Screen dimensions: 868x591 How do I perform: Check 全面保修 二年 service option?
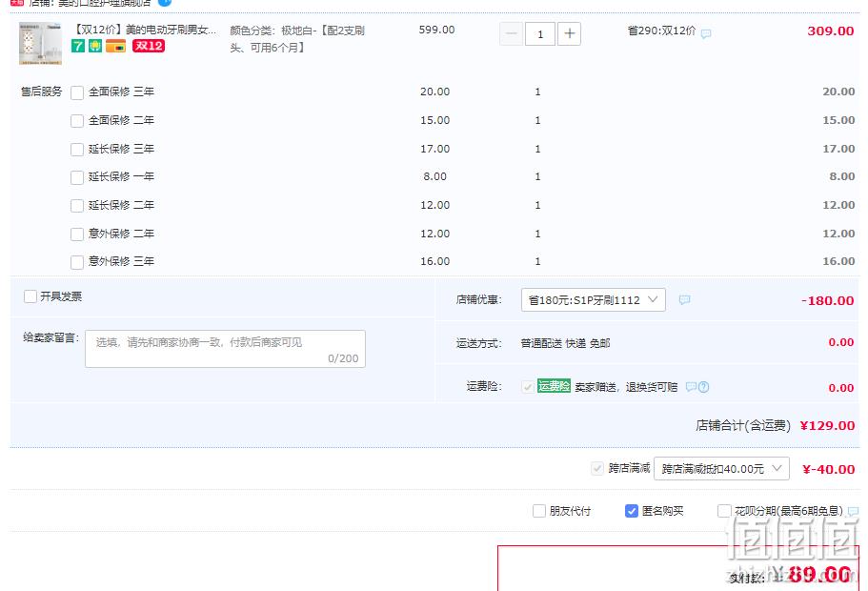[x=77, y=121]
